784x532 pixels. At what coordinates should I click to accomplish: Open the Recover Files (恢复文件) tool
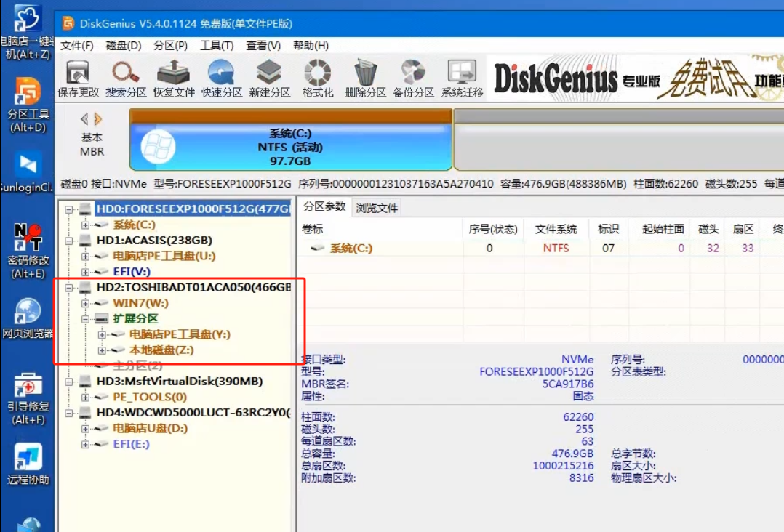tap(174, 78)
